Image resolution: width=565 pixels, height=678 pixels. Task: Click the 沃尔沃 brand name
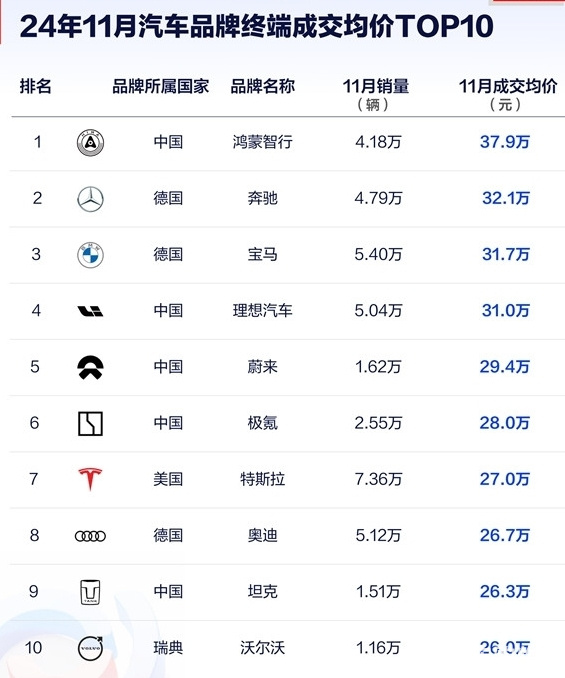[262, 648]
